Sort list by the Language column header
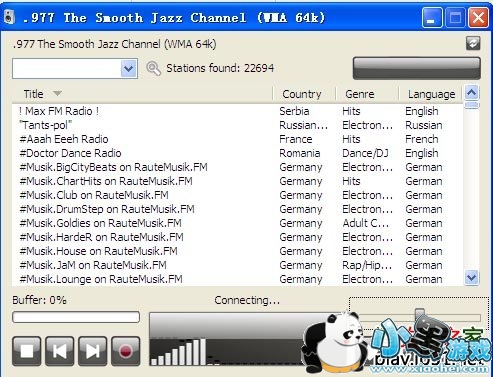Viewport: 493px width, 377px height. pos(431,94)
